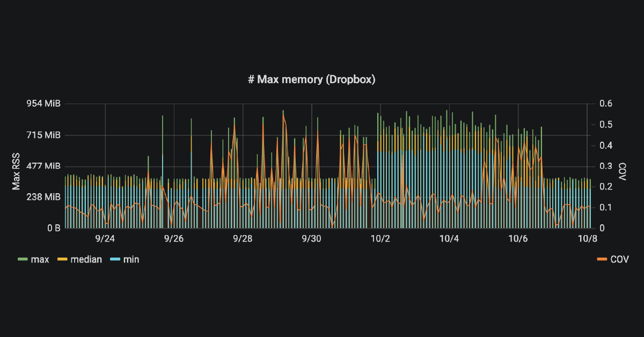Click the green color swatch beside max
The height and width of the screenshot is (337, 644).
point(22,260)
